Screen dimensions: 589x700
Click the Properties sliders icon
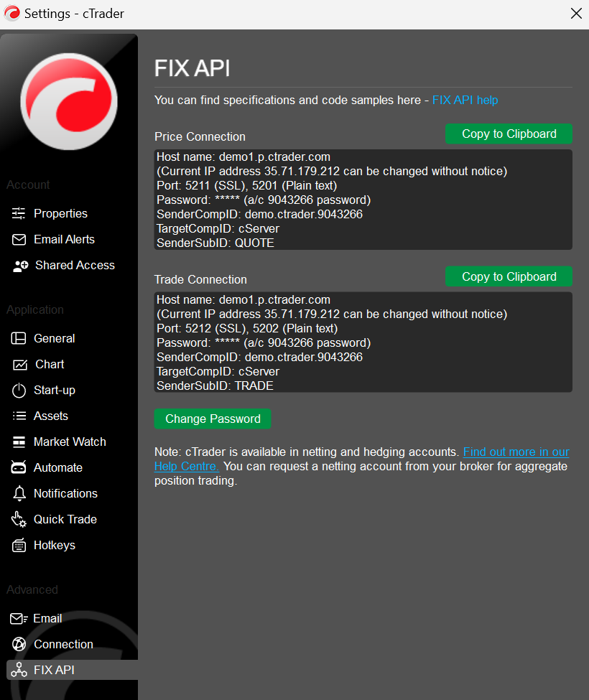tap(19, 213)
